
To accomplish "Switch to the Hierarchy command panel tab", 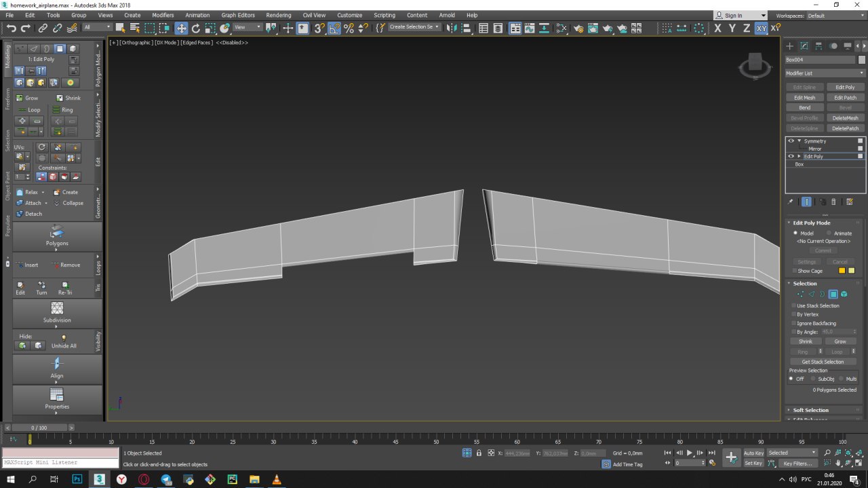I will 819,46.
